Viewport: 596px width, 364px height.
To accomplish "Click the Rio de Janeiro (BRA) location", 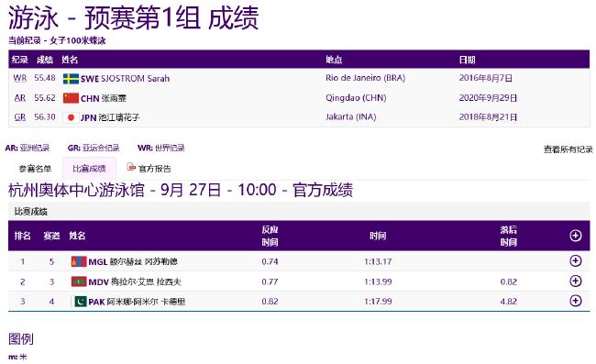I will 365,78.
